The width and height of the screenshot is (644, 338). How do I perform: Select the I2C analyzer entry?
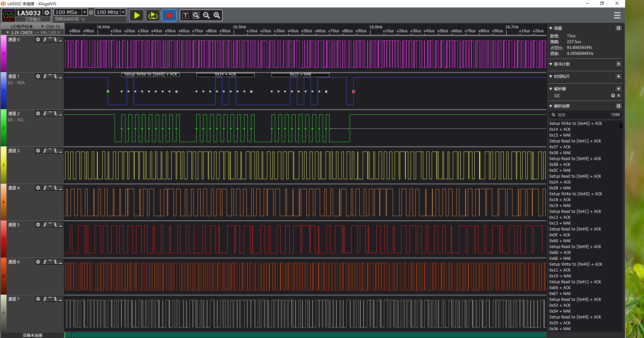[x=557, y=96]
